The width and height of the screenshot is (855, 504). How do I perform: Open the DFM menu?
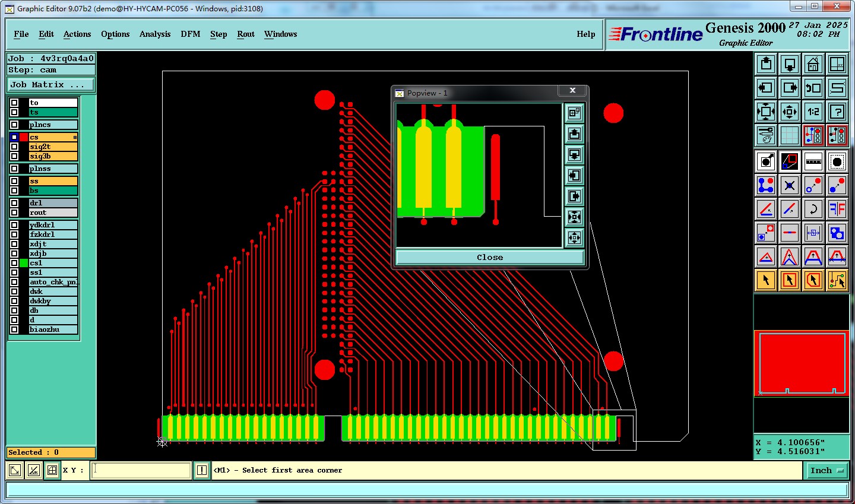click(191, 34)
